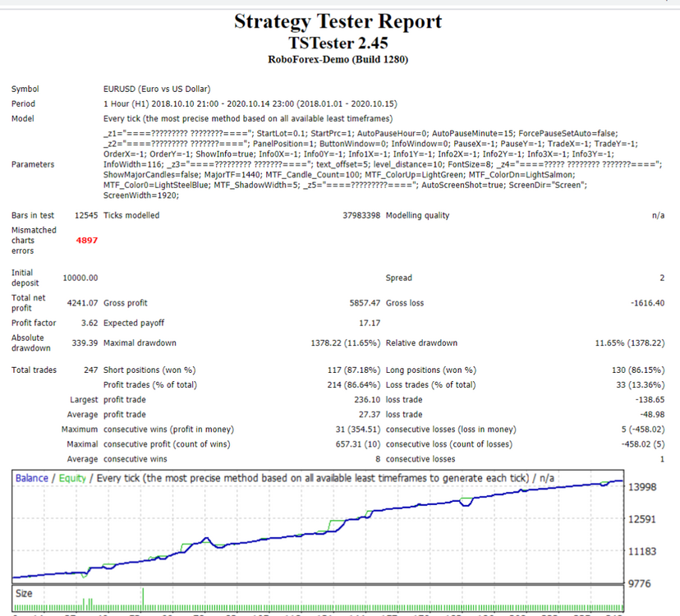680x616 pixels.
Task: Select consecutive loss value -458.02 (5)
Action: pyautogui.click(x=643, y=444)
